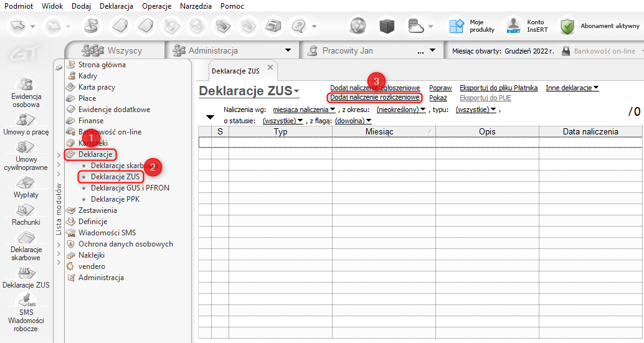Open Konto InsERT
Viewport: 644px width, 343px height.
pyautogui.click(x=526, y=26)
